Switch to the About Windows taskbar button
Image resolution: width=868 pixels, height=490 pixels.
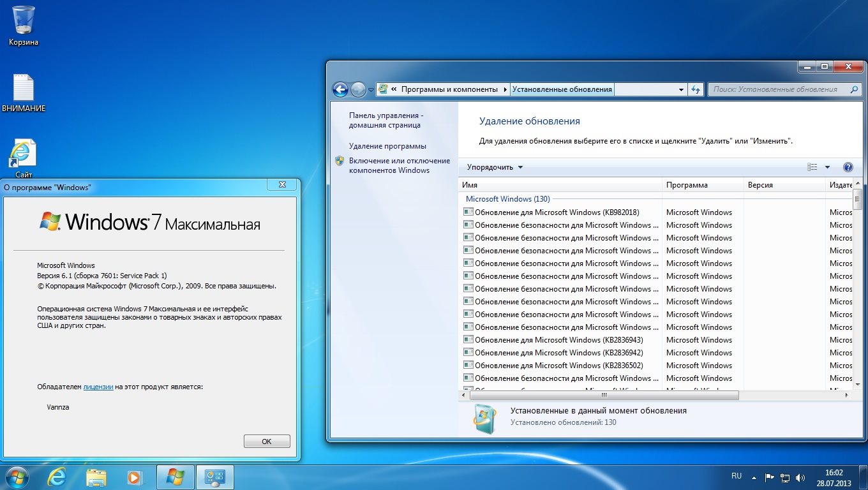tap(175, 477)
